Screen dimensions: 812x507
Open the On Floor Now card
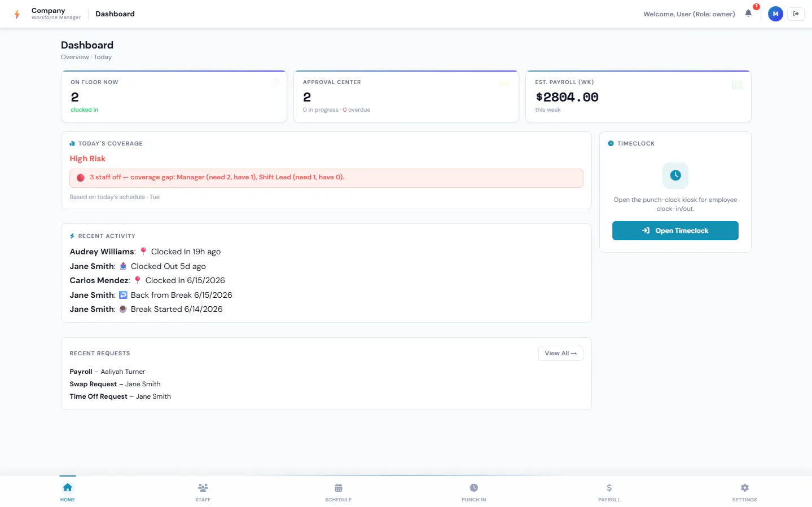click(x=174, y=96)
